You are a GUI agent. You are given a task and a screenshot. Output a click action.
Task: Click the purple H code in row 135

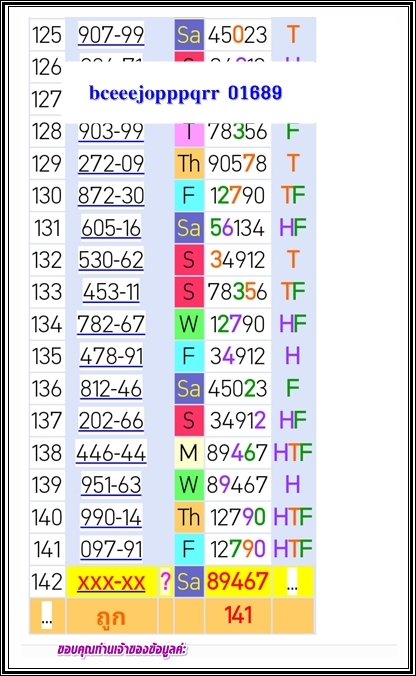coord(293,356)
